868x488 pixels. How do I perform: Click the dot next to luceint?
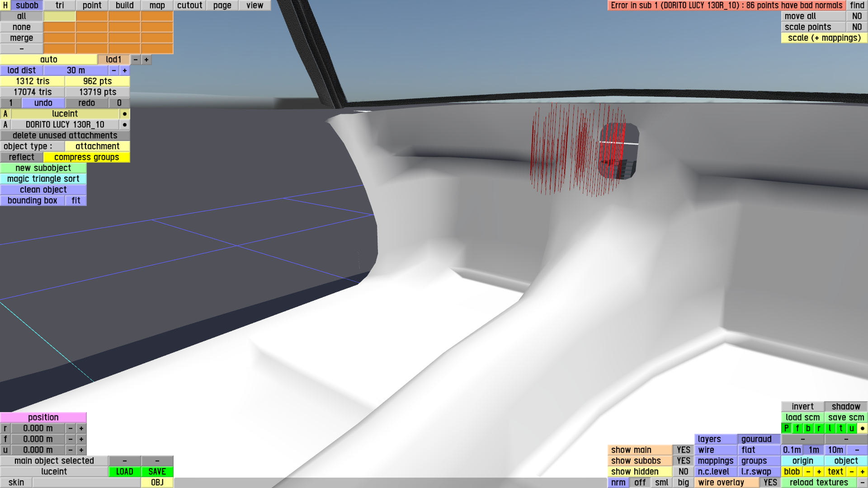[x=125, y=114]
